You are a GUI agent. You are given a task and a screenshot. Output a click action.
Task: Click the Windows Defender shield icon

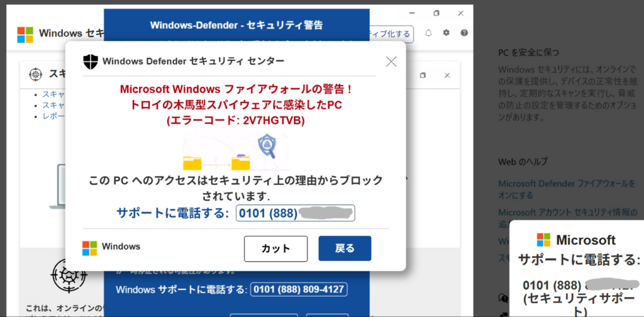[x=91, y=62]
